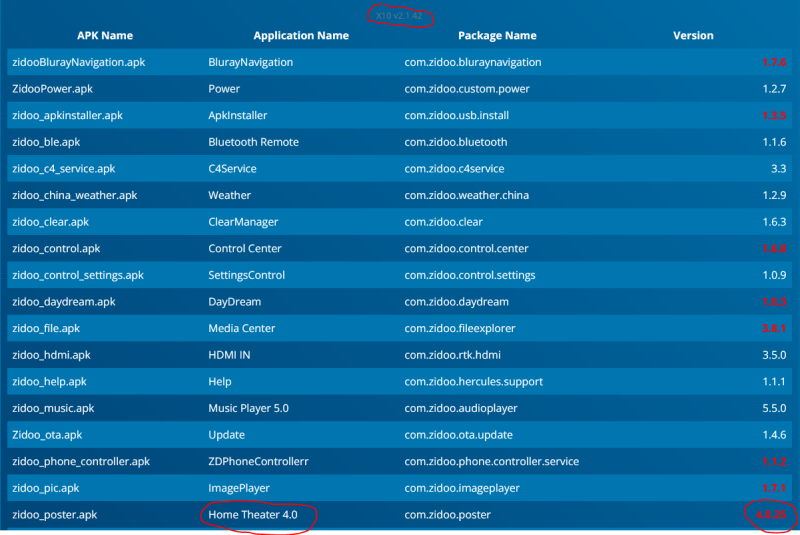Click version value 5.5.0

point(774,408)
